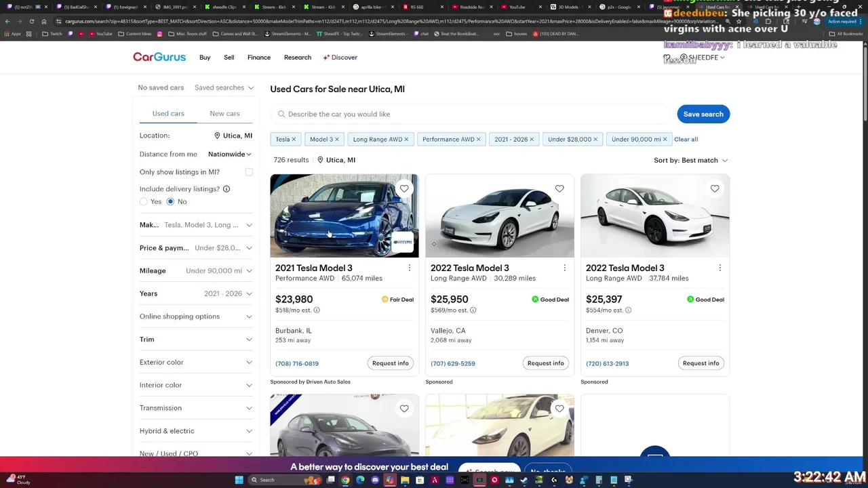Select Yes for include delivery listings
Image resolution: width=868 pixels, height=488 pixels.
pos(143,202)
